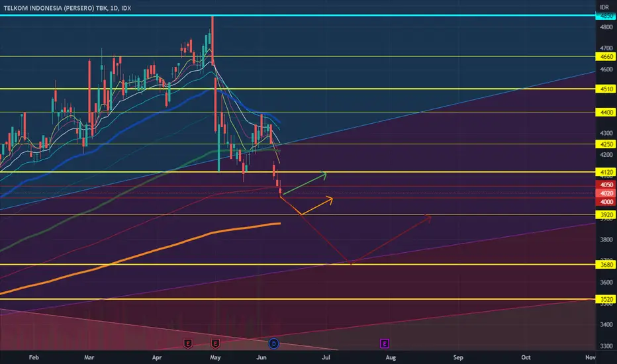Viewport: 617px width, 364px height.
Task: Select the 4120 price level label
Action: click(x=606, y=172)
